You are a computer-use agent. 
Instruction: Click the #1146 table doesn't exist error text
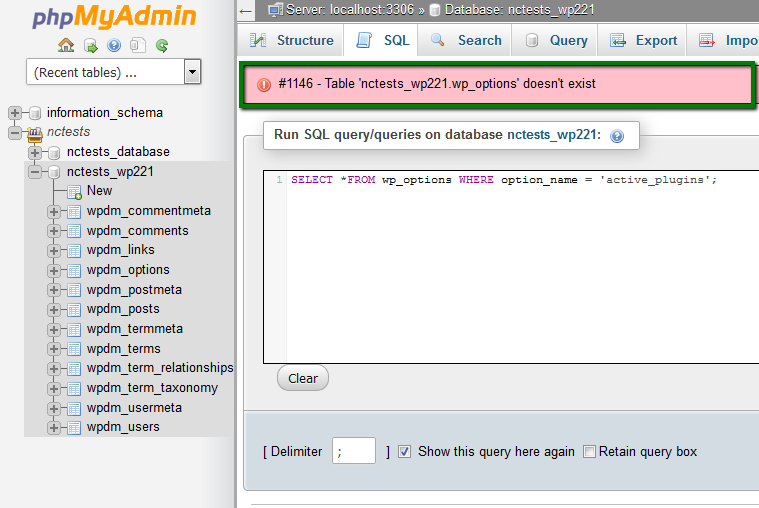pos(437,84)
